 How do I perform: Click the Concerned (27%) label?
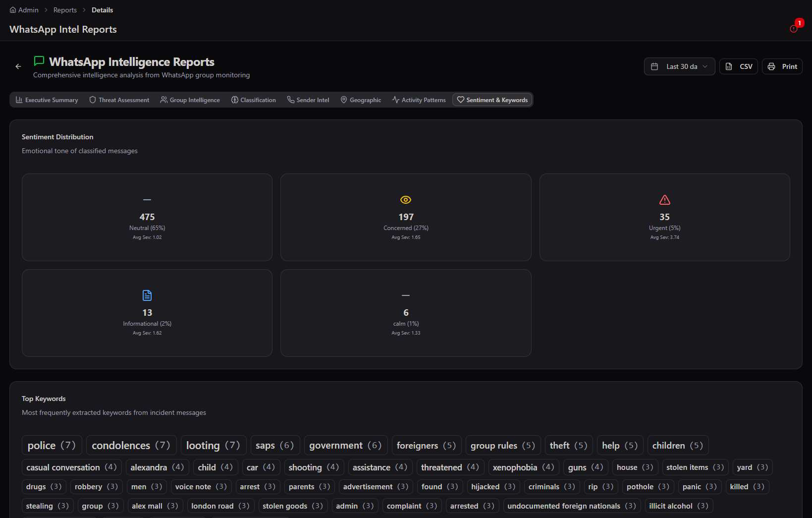point(406,228)
